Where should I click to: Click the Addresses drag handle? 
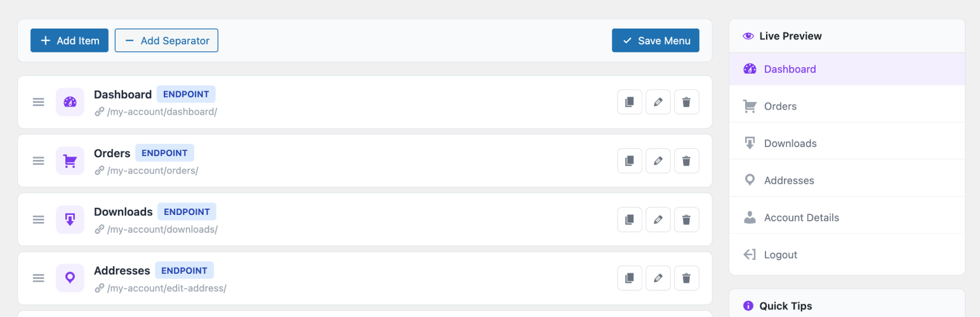[x=39, y=278]
